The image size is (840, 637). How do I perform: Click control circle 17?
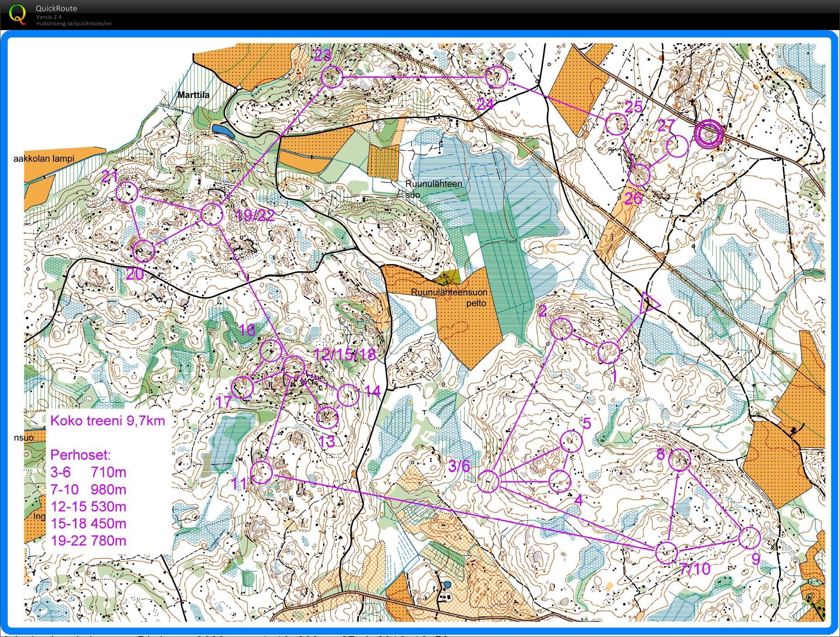tap(242, 388)
